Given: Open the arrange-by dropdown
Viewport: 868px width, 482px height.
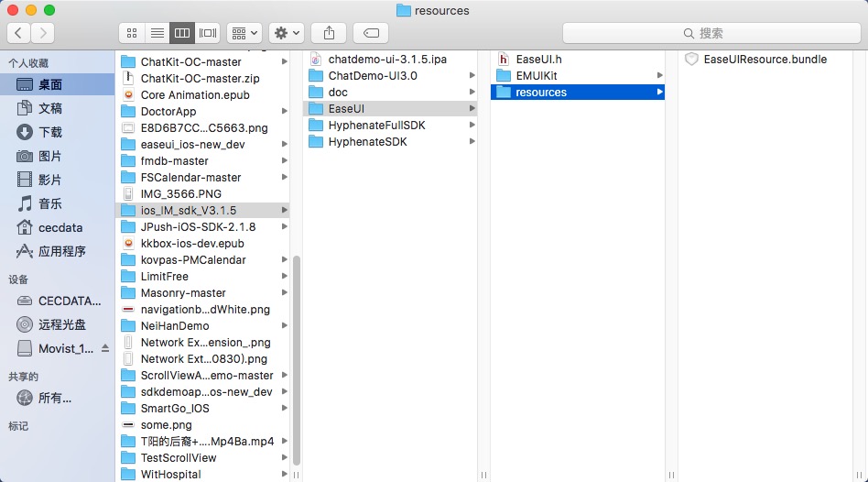Looking at the screenshot, I should [244, 33].
